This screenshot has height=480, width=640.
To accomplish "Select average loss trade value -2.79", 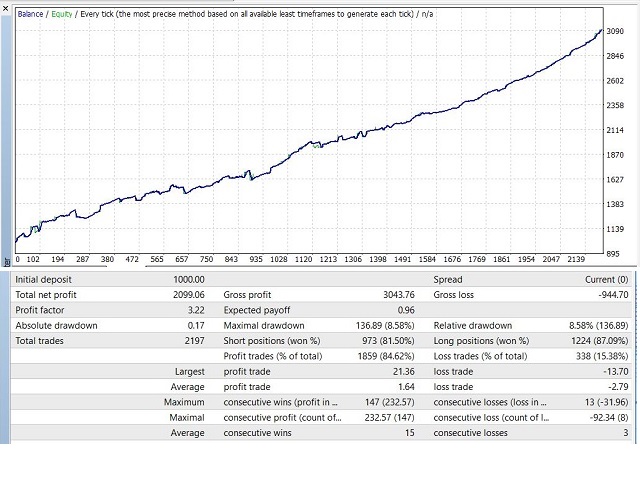I will tap(618, 387).
